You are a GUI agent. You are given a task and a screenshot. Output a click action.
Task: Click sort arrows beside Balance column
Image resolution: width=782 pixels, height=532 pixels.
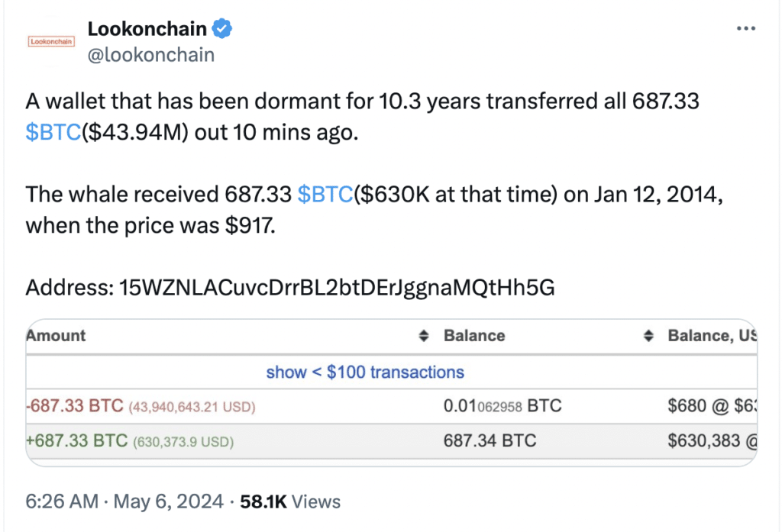click(648, 336)
